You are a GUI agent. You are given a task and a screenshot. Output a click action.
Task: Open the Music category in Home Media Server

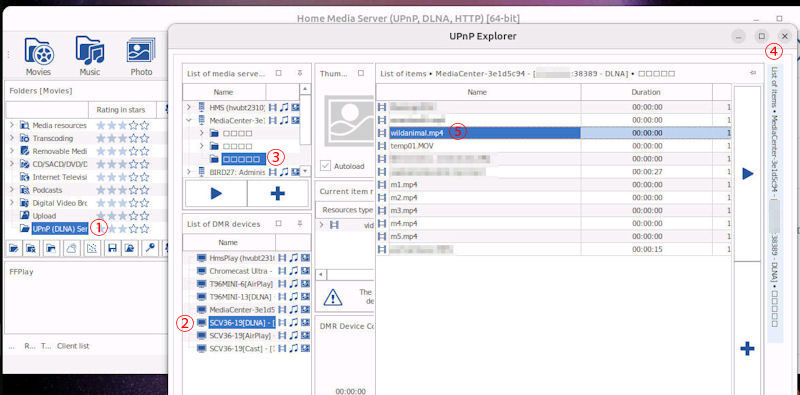[90, 56]
